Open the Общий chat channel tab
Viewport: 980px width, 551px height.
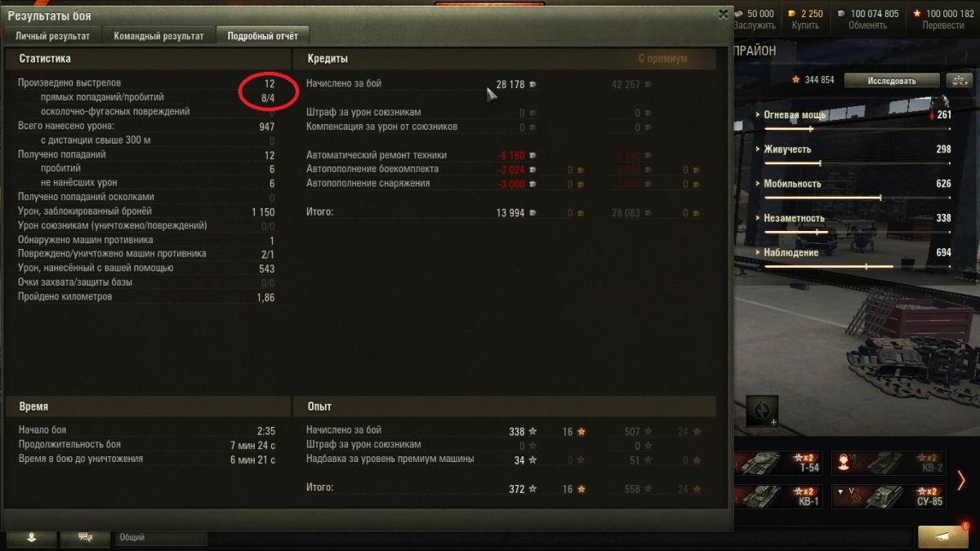pos(161,538)
